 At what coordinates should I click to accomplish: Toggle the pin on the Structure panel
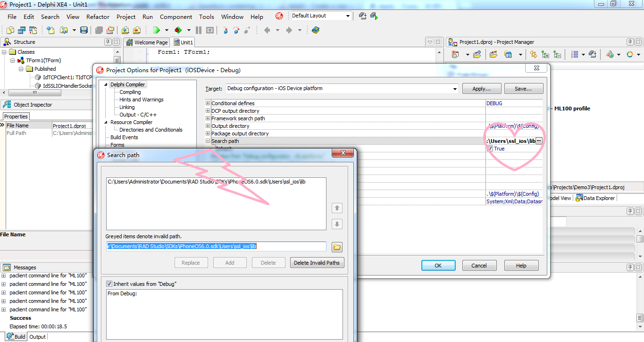(108, 42)
